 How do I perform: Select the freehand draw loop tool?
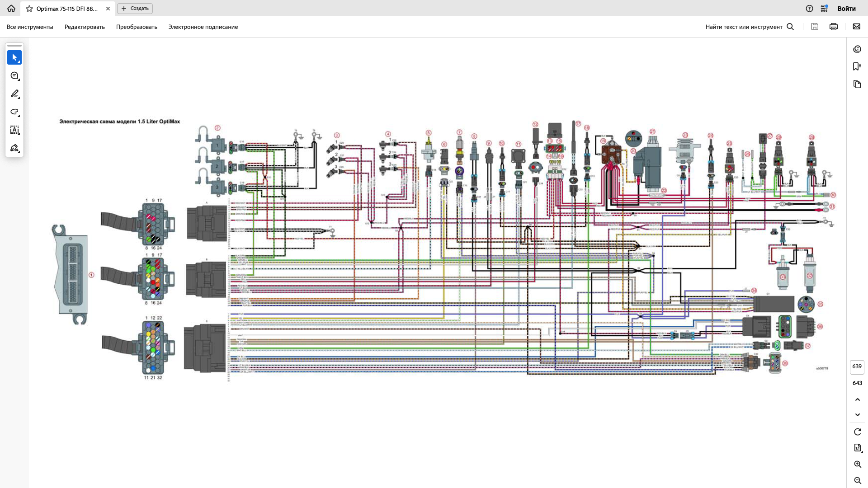click(x=14, y=112)
